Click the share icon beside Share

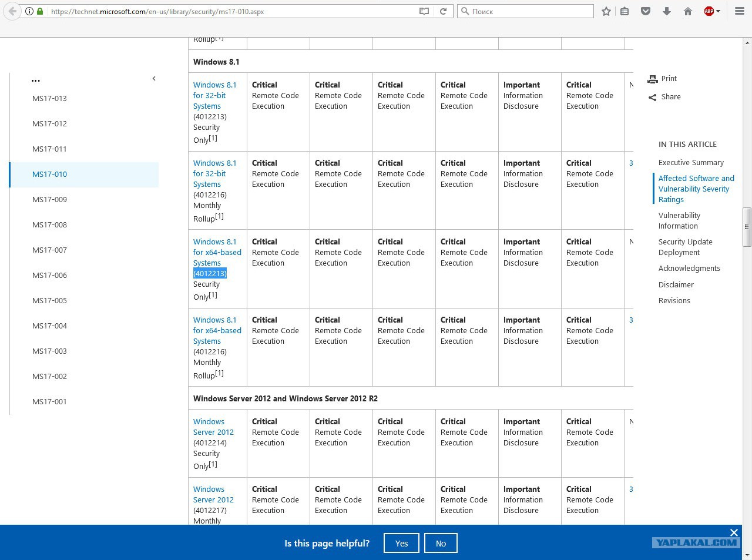(652, 97)
